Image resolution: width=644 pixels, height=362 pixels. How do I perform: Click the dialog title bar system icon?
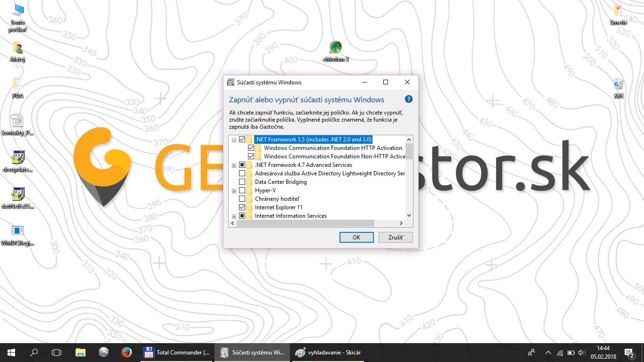231,82
